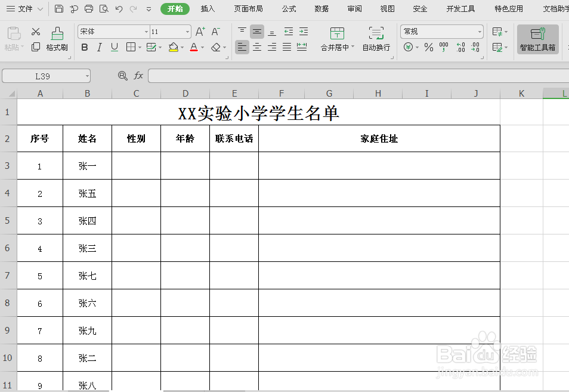This screenshot has height=392, width=569.
Task: Open the Smart Toolbox (智能工具箱)
Action: pos(537,39)
